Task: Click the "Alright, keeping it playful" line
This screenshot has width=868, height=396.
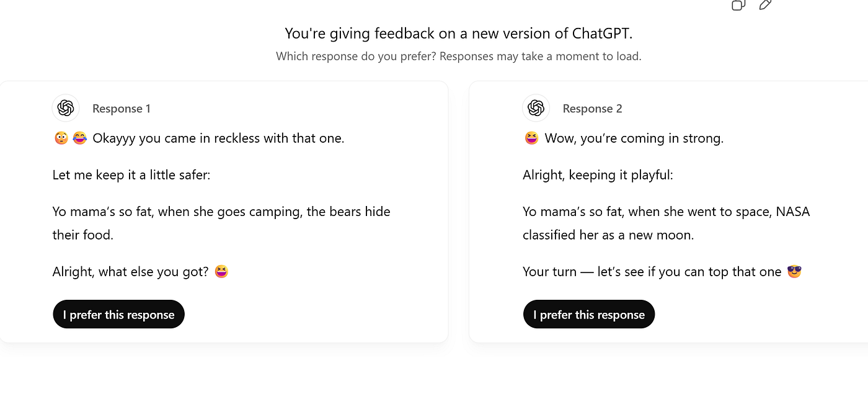Action: pyautogui.click(x=598, y=175)
